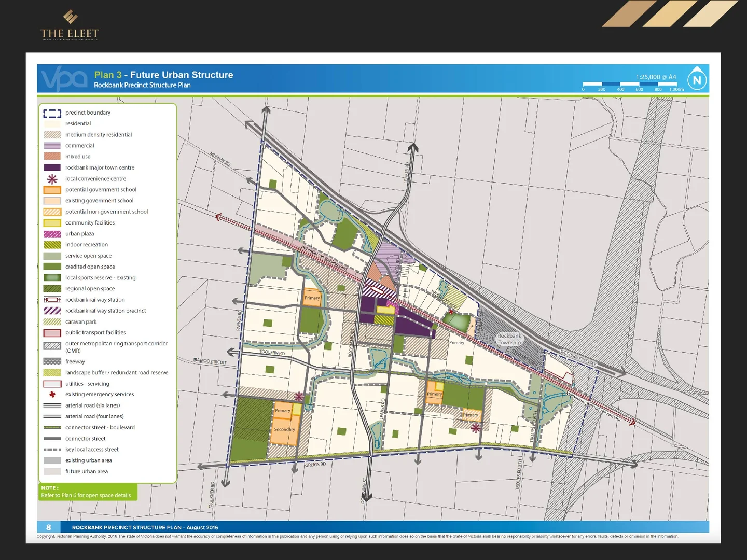Click the rockbank railway station legend symbol
This screenshot has width=747, height=560.
click(52, 300)
